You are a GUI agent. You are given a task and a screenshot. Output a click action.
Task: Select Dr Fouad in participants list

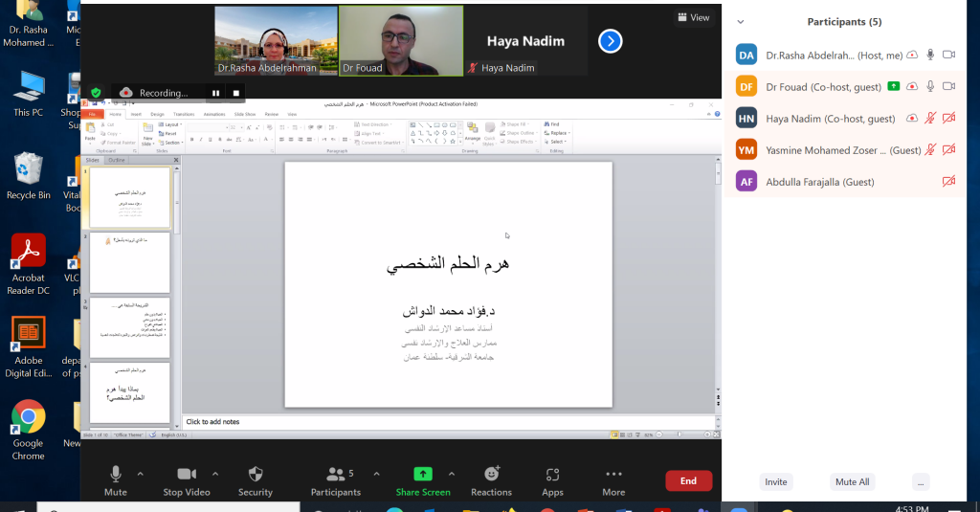tap(823, 87)
